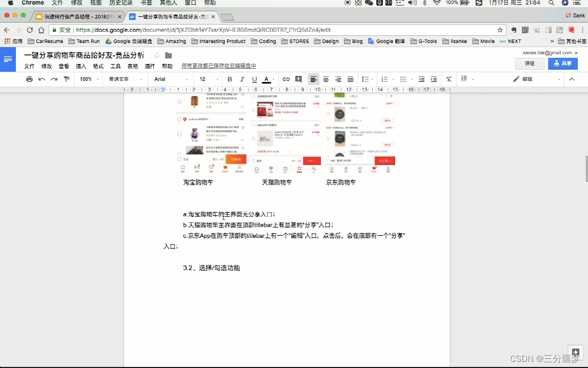The width and height of the screenshot is (588, 368).
Task: Move the document using folder icon
Action: point(168,55)
